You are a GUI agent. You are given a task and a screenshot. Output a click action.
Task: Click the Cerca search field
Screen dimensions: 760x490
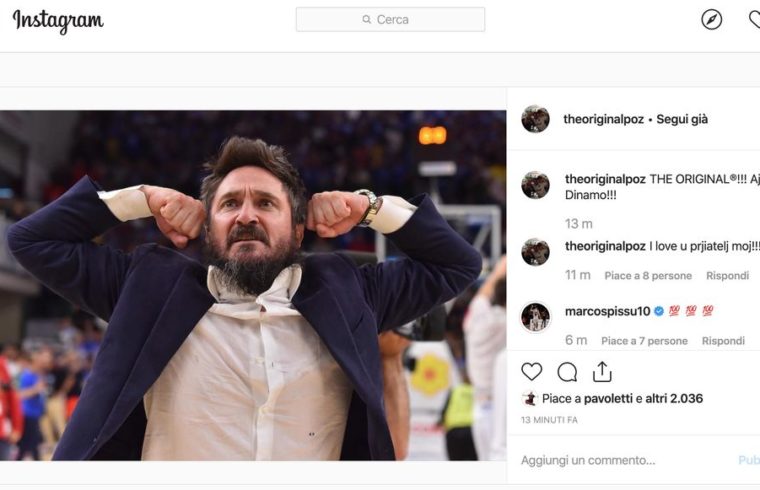pos(390,20)
